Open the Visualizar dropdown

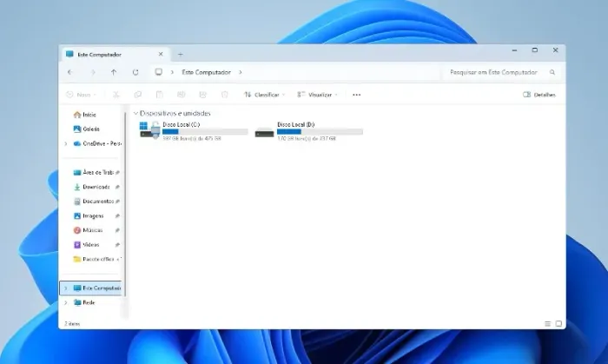click(318, 95)
